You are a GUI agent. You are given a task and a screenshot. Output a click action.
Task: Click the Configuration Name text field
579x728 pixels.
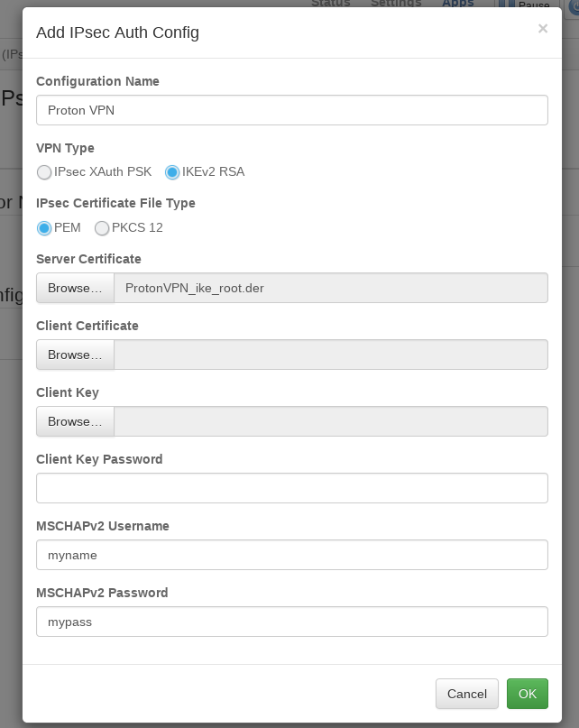pyautogui.click(x=291, y=110)
